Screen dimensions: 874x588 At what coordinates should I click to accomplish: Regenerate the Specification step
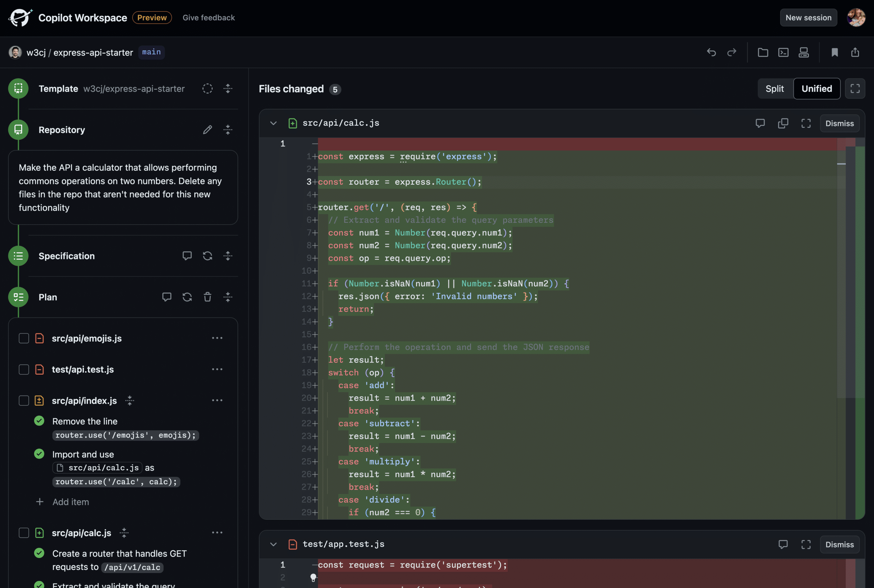pos(208,256)
